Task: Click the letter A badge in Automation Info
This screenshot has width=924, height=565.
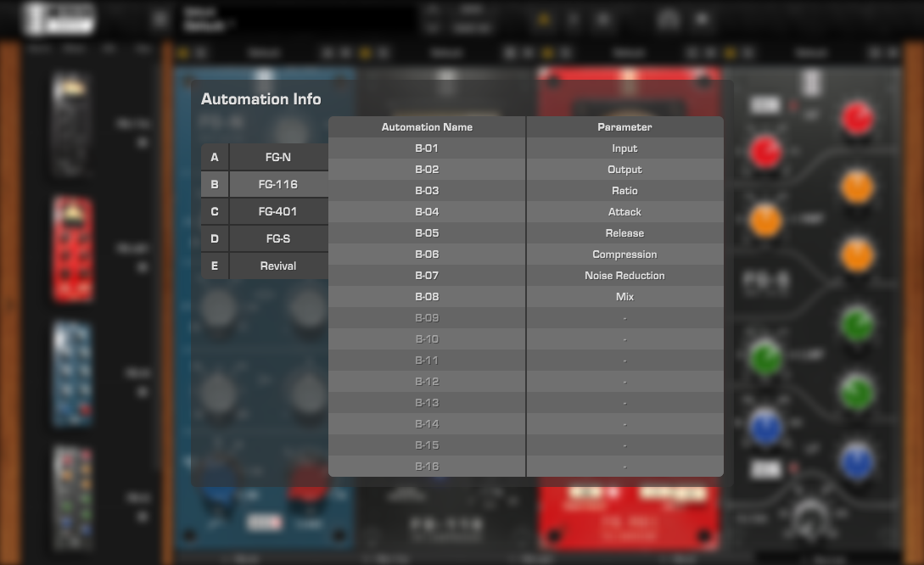Action: (x=214, y=157)
